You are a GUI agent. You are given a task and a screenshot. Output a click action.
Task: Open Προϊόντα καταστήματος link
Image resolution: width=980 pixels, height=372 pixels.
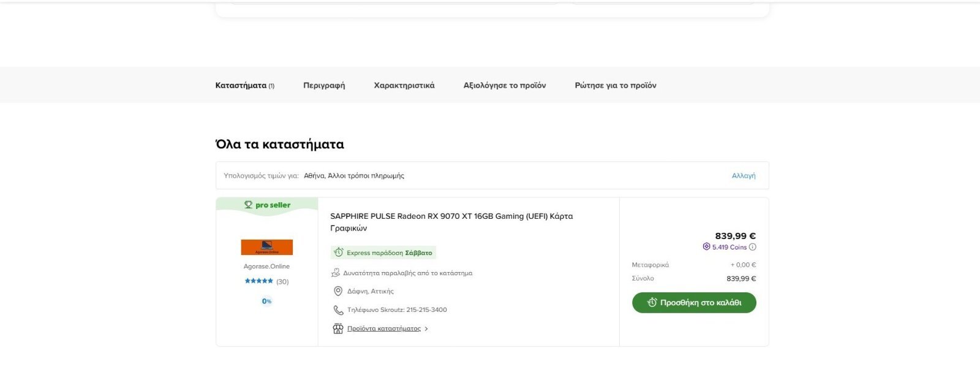pos(384,328)
